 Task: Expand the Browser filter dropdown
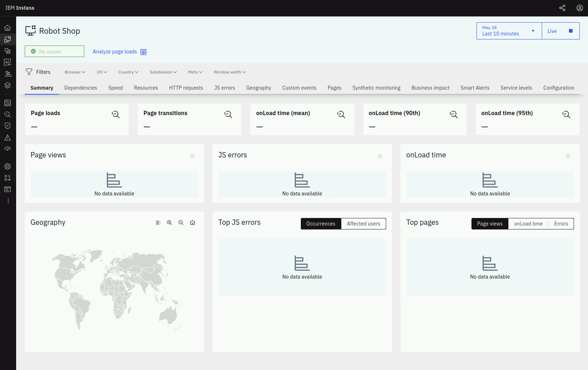pos(75,72)
